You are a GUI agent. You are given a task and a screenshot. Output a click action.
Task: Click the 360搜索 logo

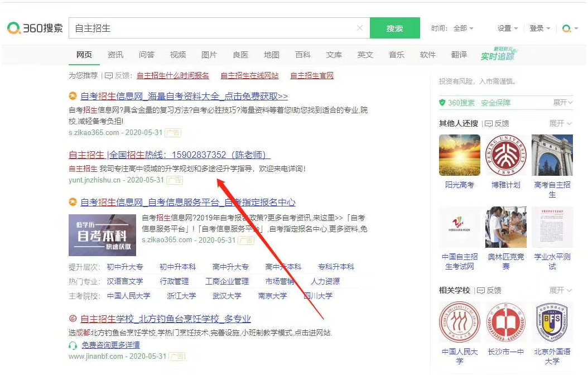(35, 28)
